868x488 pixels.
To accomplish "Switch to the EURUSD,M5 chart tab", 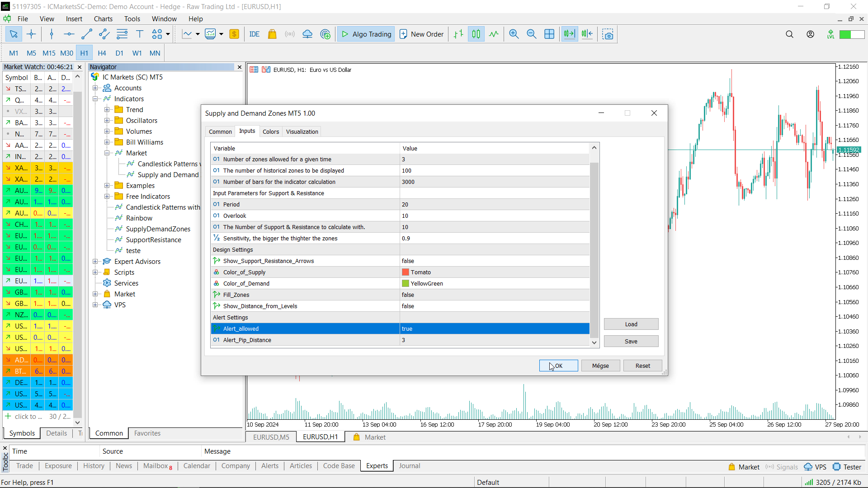I will [271, 437].
